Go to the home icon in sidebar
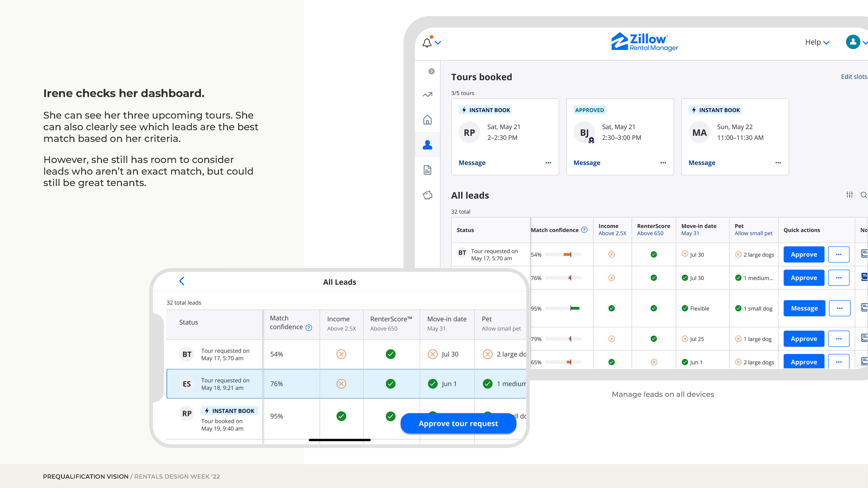The image size is (868, 488). [x=427, y=120]
